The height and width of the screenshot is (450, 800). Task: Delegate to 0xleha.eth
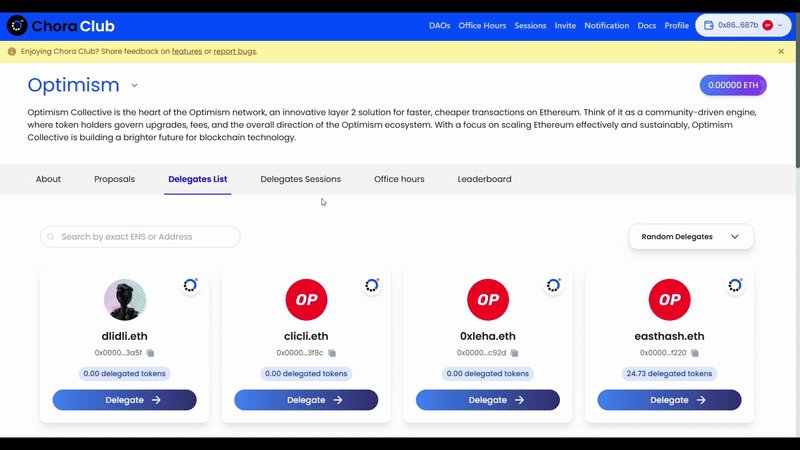[x=488, y=400]
